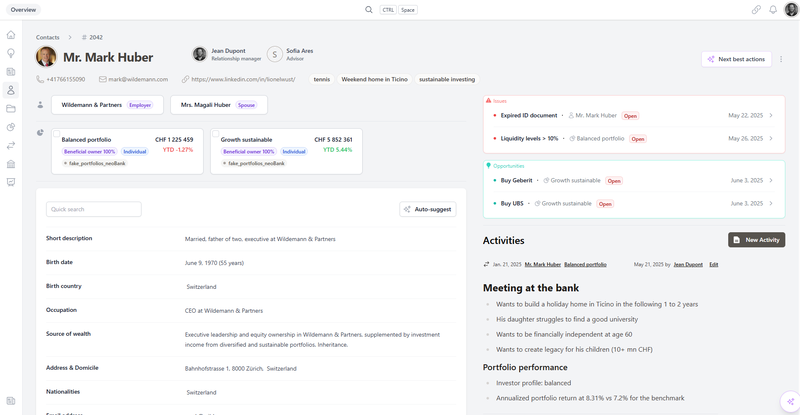Image resolution: width=800 pixels, height=415 pixels.
Task: Open the folder icon in left sidebar
Action: [x=11, y=108]
